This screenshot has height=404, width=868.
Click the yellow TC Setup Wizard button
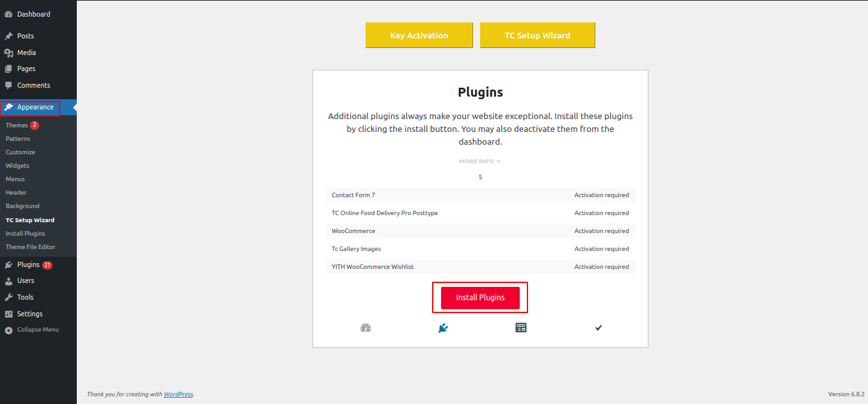click(x=538, y=35)
